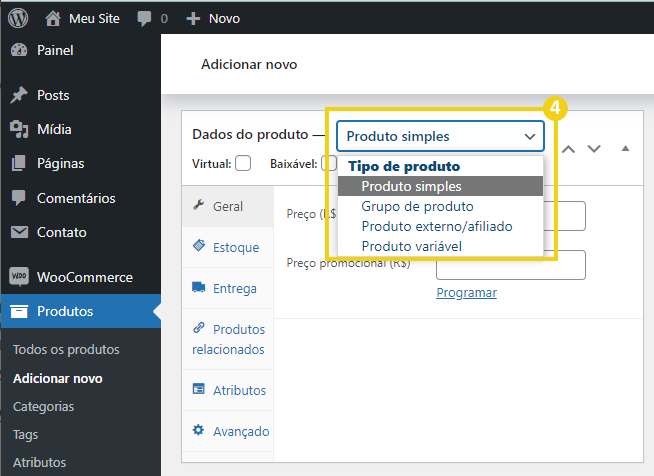654x476 pixels.
Task: Open Atributos submenu item in sidebar
Action: 40,462
